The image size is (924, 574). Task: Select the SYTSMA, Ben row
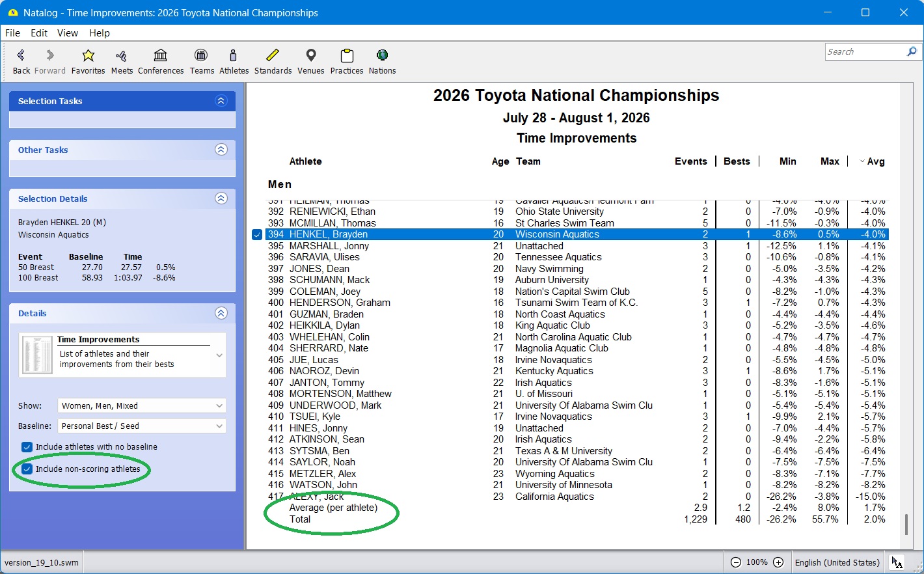577,451
